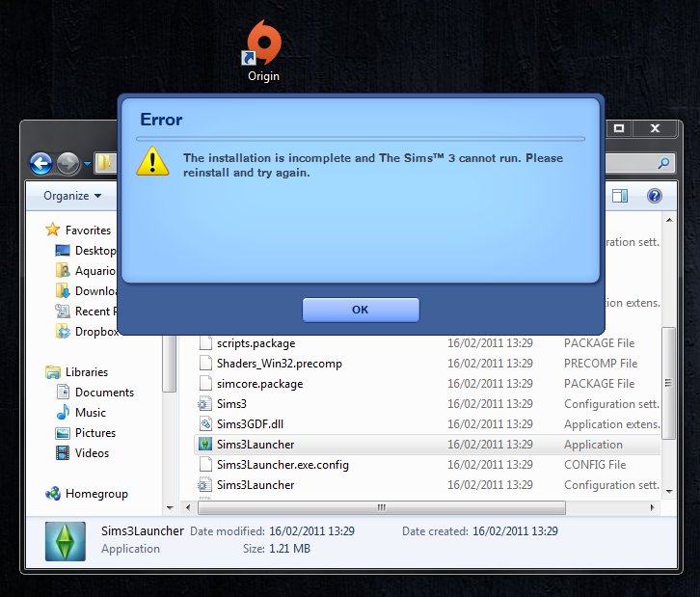Select Sims3Launcher application file name
Image resolution: width=700 pixels, height=597 pixels.
click(256, 445)
